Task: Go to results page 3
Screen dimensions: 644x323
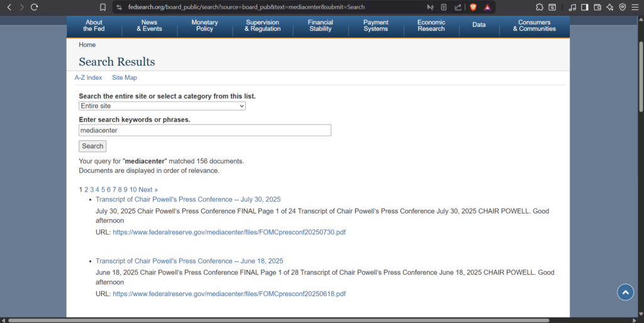Action: pyautogui.click(x=92, y=190)
